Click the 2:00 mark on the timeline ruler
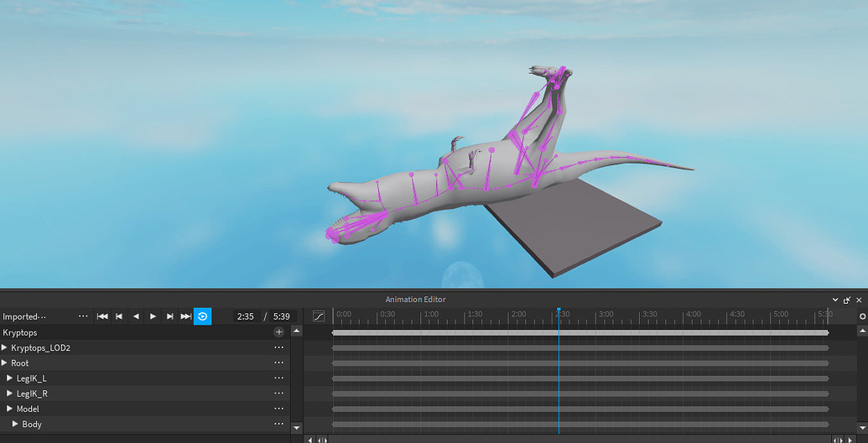The image size is (868, 443). click(x=518, y=314)
